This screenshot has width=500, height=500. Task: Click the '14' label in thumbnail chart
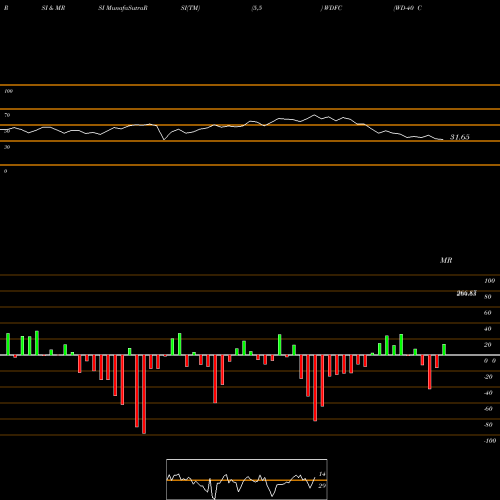pos(322,474)
